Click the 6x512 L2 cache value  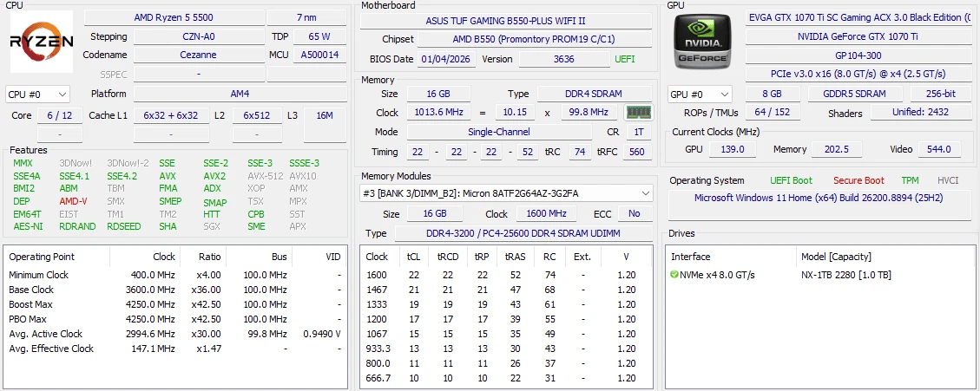[x=257, y=115]
